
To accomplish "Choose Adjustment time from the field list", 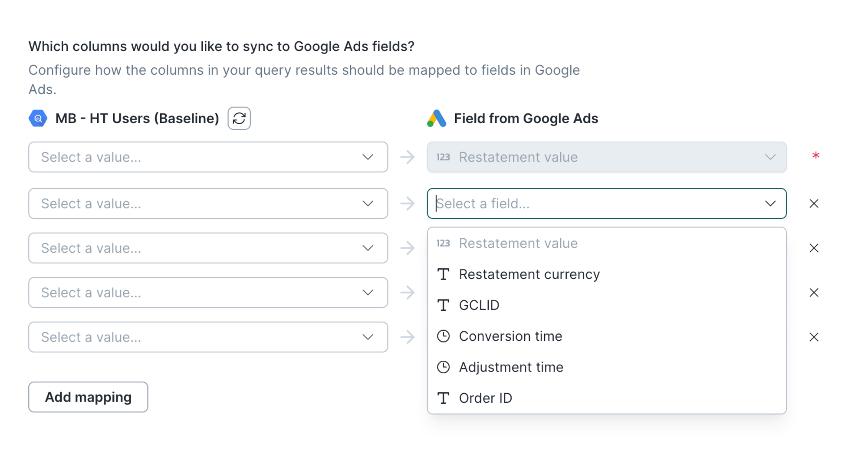I will point(607,367).
